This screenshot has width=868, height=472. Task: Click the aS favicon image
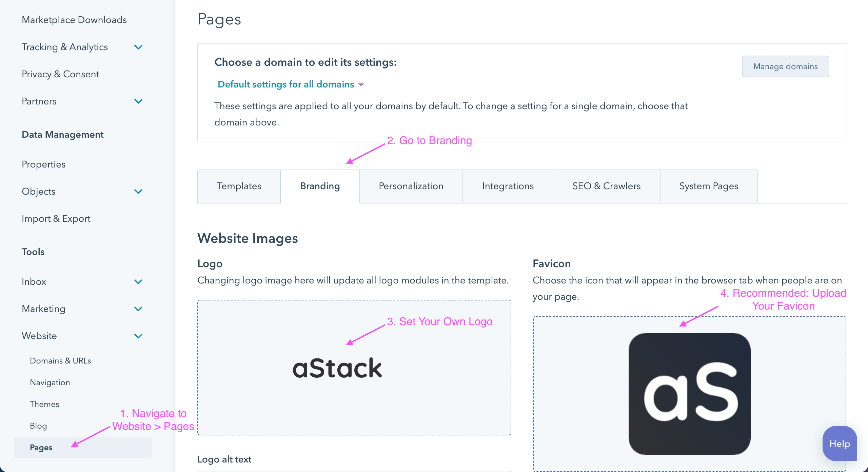click(689, 394)
